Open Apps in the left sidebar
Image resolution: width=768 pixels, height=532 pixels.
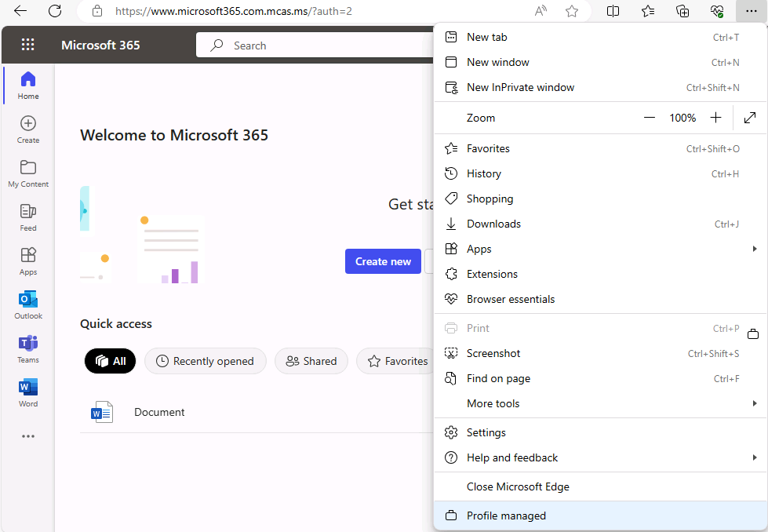tap(28, 261)
